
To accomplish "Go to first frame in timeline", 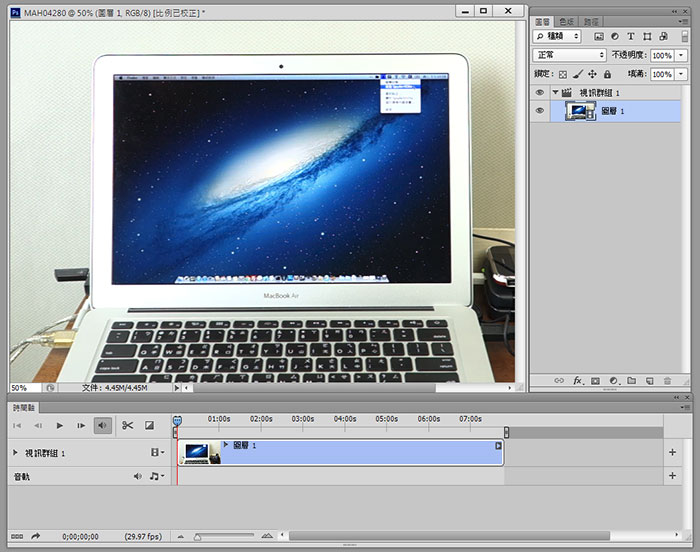I will coord(17,426).
